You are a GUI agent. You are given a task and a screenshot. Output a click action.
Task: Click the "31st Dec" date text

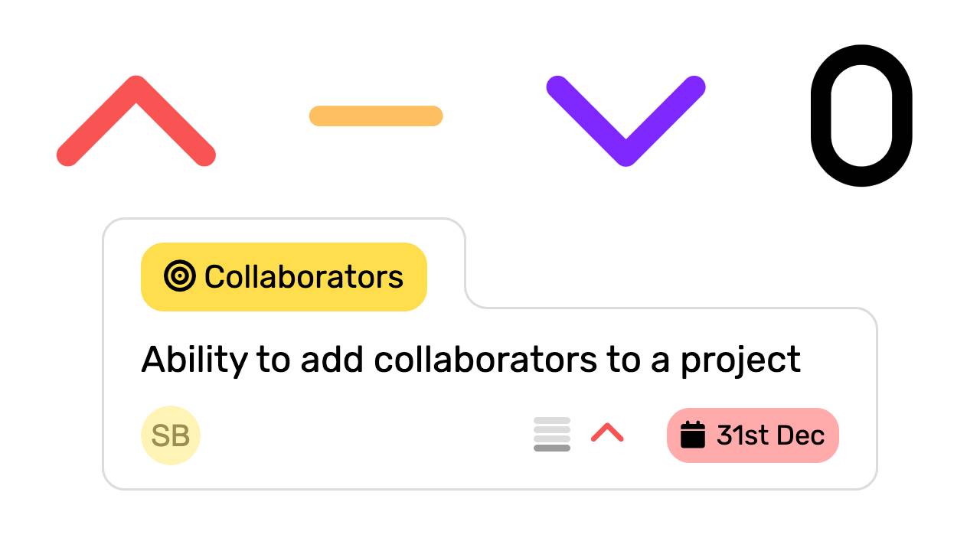click(x=770, y=435)
